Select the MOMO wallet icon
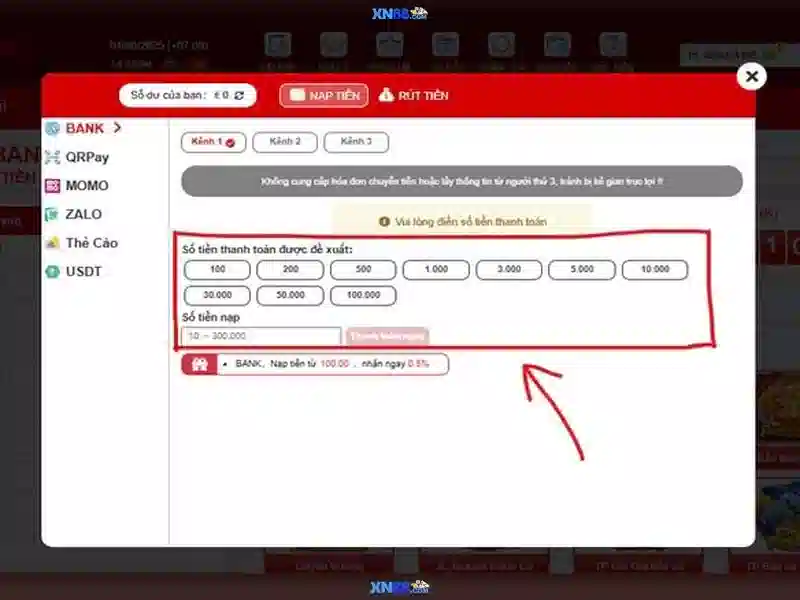Image resolution: width=800 pixels, height=600 pixels. [53, 186]
